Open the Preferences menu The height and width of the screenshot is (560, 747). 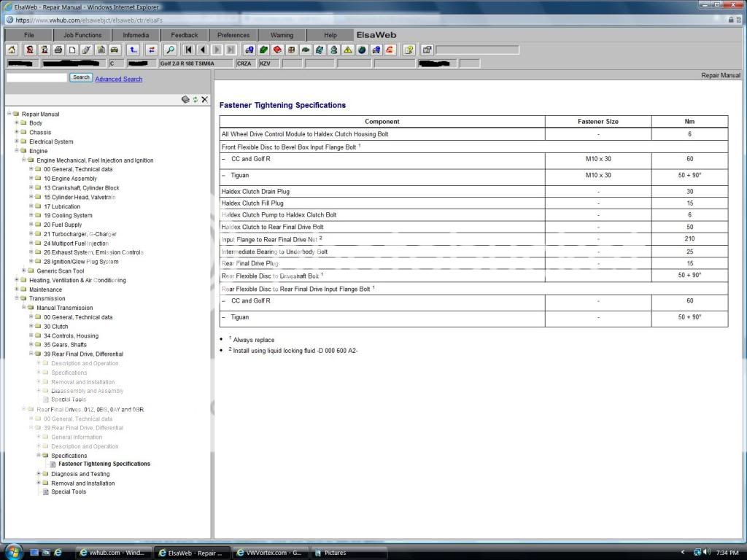(233, 34)
